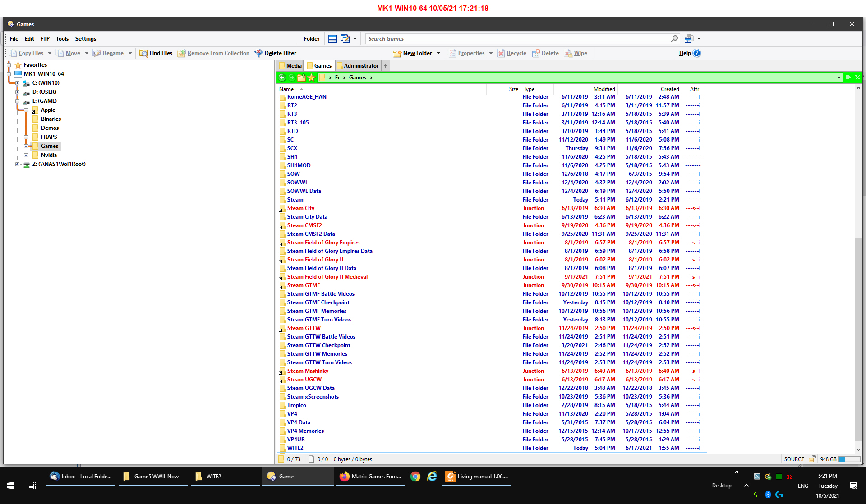Viewport: 866px width, 504px height.
Task: Expand the D: (USER) drive node
Action: click(x=17, y=92)
